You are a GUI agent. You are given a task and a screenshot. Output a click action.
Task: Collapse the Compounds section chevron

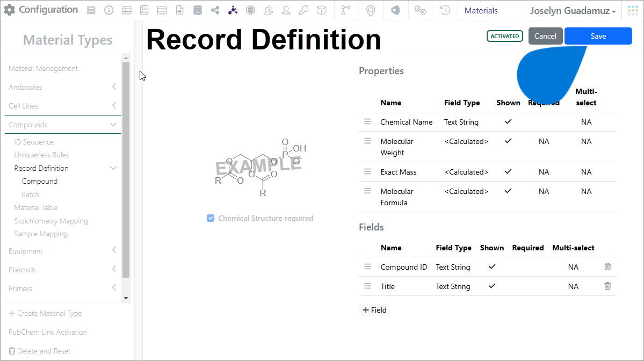click(113, 125)
